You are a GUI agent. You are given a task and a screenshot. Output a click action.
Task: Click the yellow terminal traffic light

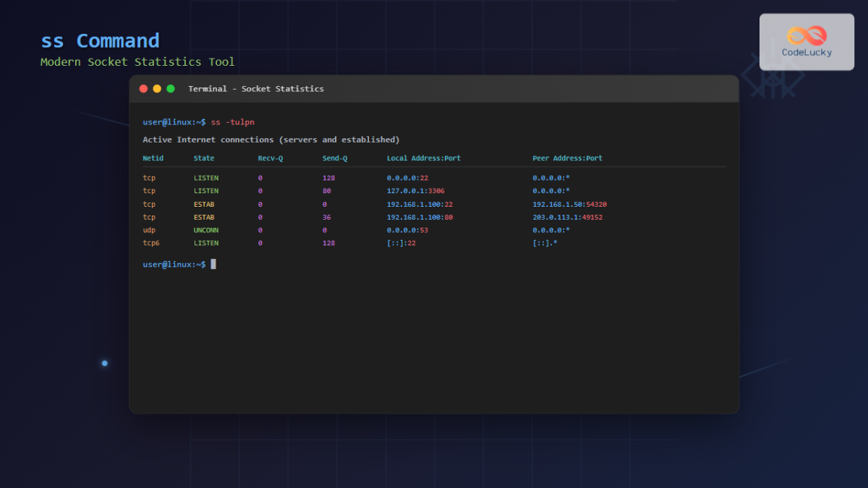(156, 88)
